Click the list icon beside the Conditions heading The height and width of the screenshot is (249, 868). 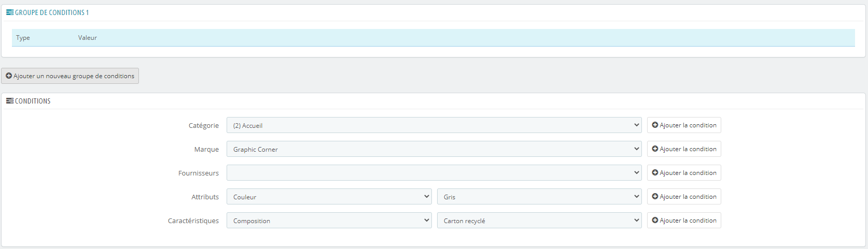[10, 101]
